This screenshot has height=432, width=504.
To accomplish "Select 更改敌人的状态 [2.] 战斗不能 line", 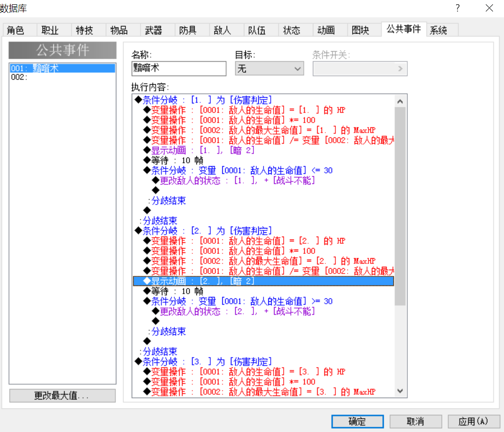I will (263, 311).
